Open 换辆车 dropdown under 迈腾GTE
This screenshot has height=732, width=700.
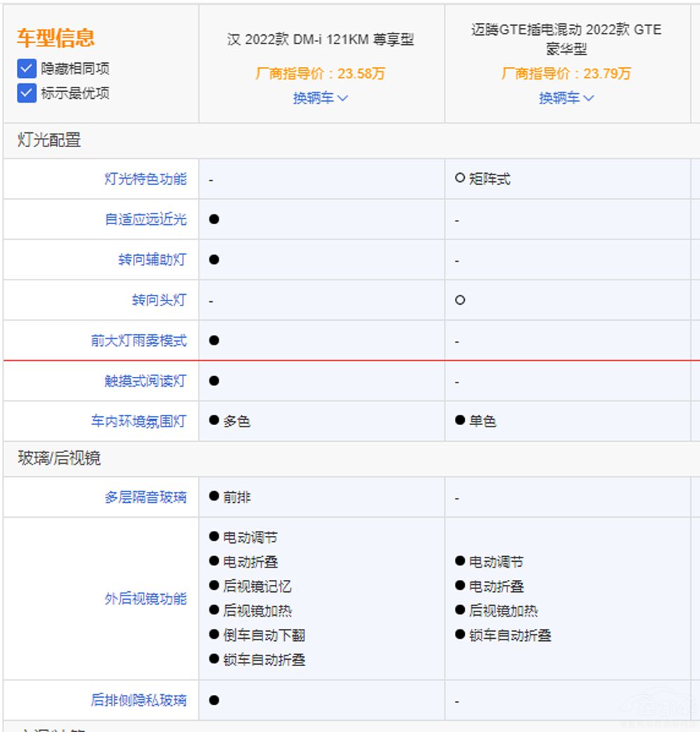[566, 98]
